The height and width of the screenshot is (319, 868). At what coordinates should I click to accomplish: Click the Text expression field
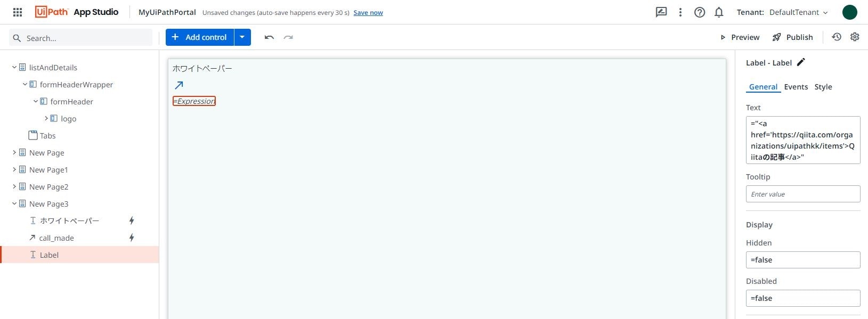click(803, 140)
